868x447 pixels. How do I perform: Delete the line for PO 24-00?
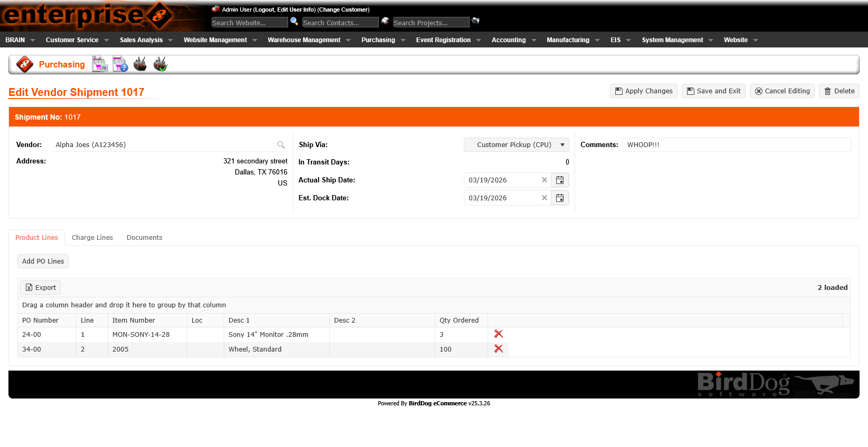click(x=499, y=334)
